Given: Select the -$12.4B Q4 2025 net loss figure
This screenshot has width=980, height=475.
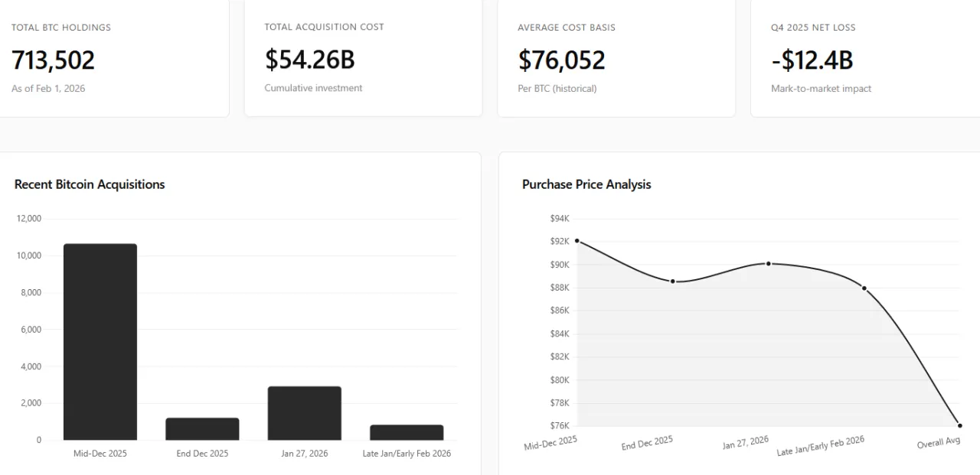Looking at the screenshot, I should click(x=812, y=60).
